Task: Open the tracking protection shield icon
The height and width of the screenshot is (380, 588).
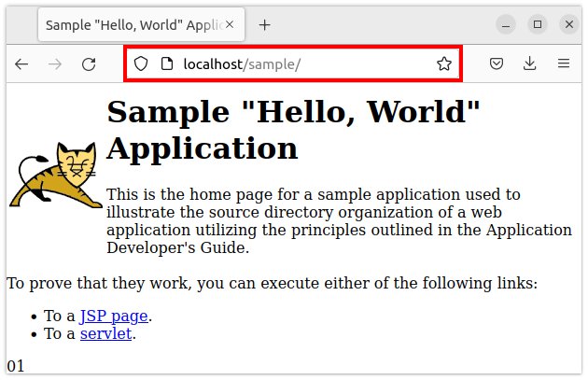Action: pyautogui.click(x=142, y=64)
